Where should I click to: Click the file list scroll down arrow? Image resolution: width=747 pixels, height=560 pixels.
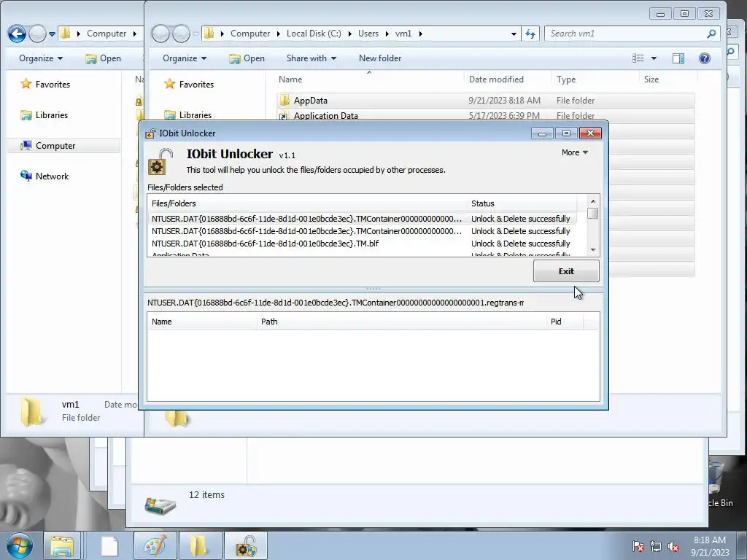pyautogui.click(x=592, y=250)
